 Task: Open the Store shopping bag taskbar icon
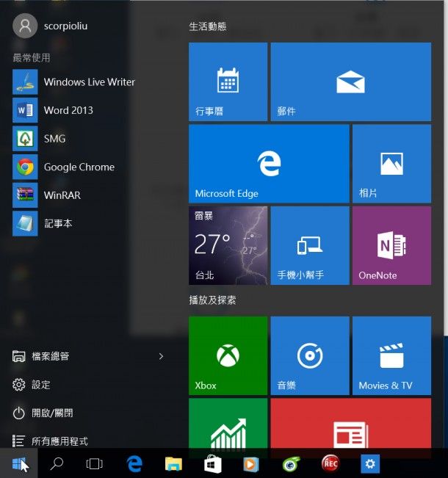212,463
